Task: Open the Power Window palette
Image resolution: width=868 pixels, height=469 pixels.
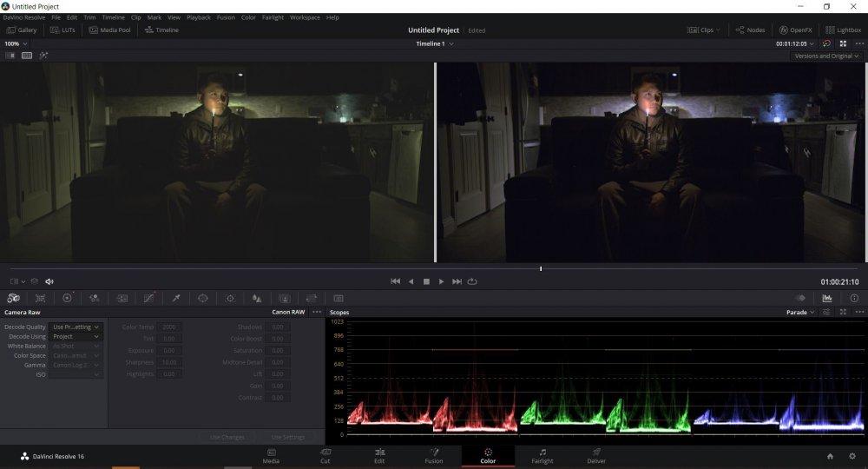Action: (x=202, y=298)
